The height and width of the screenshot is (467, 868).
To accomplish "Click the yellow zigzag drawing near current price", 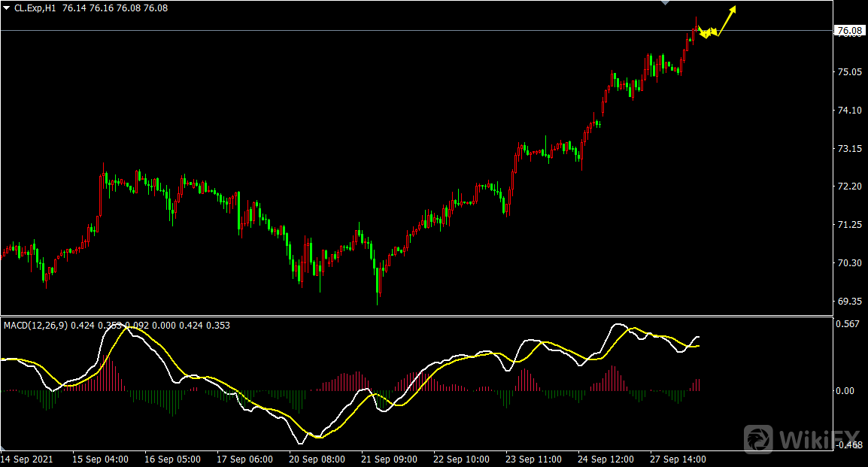I will (707, 32).
